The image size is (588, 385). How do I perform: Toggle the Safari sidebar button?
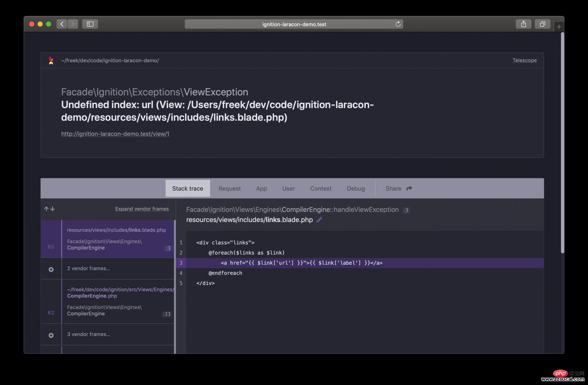(90, 24)
